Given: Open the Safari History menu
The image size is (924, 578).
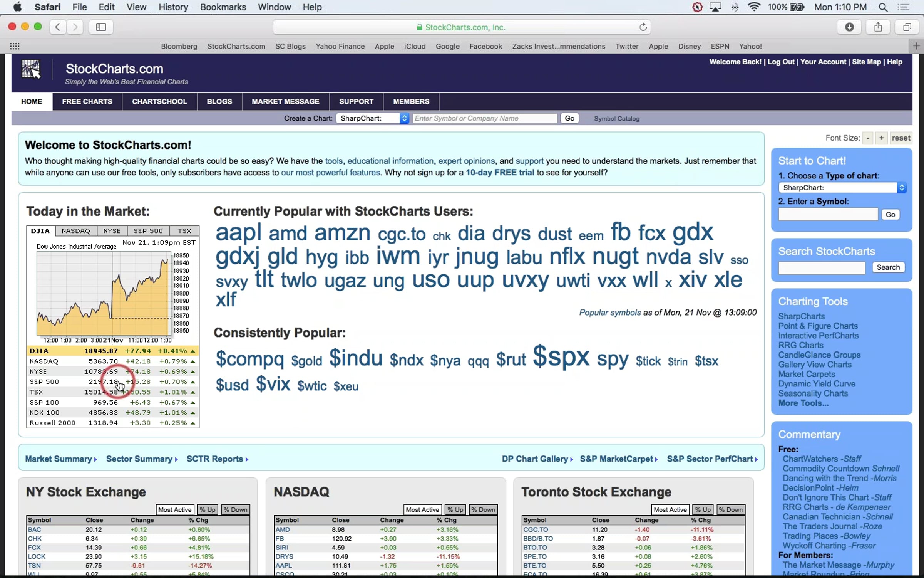Looking at the screenshot, I should pos(173,7).
